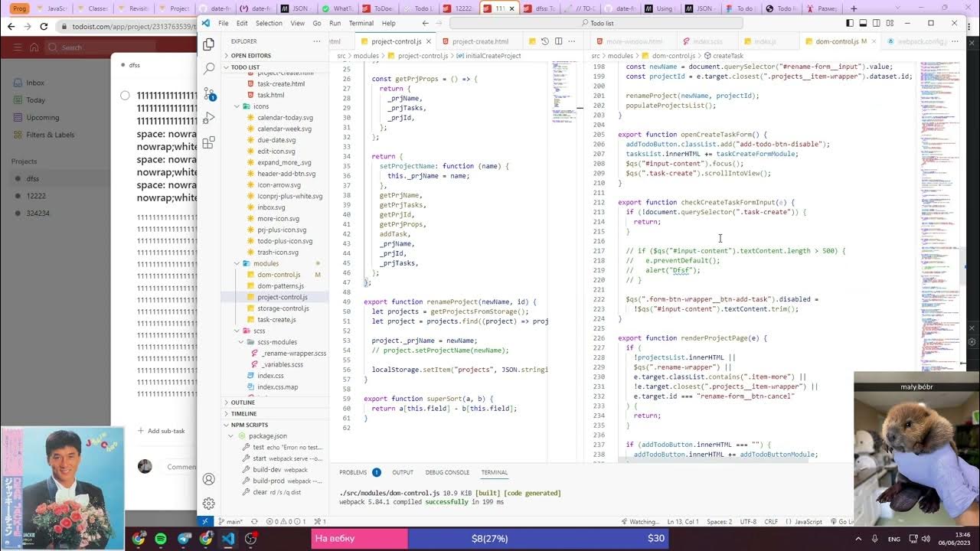This screenshot has width=980, height=551.
Task: Open timeline history icon in left editor group
Action: [x=544, y=41]
